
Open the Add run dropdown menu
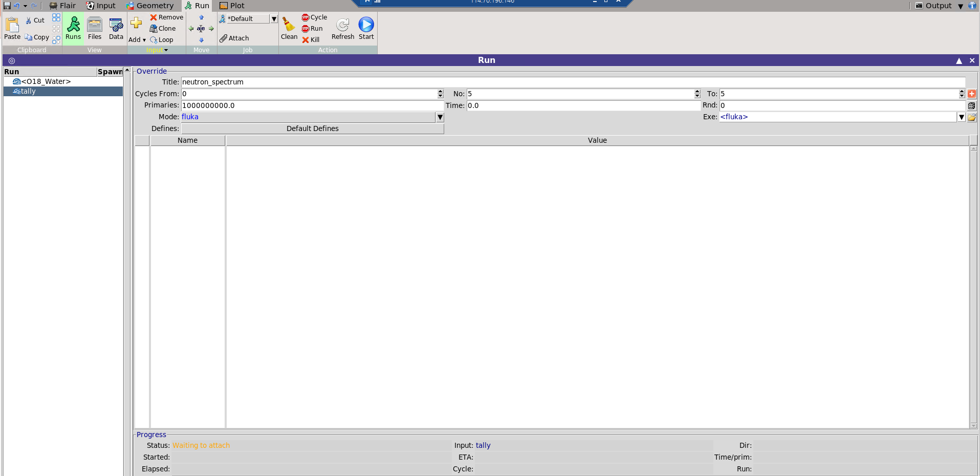point(137,40)
